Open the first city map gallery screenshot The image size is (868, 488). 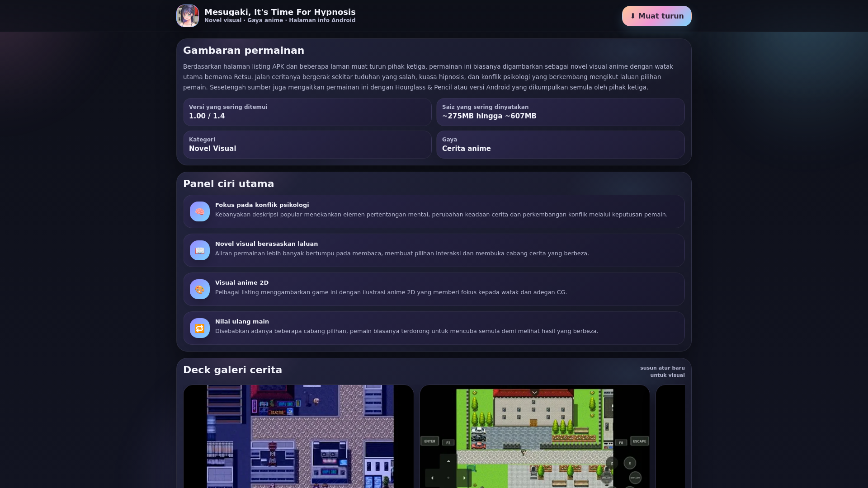pos(298,436)
